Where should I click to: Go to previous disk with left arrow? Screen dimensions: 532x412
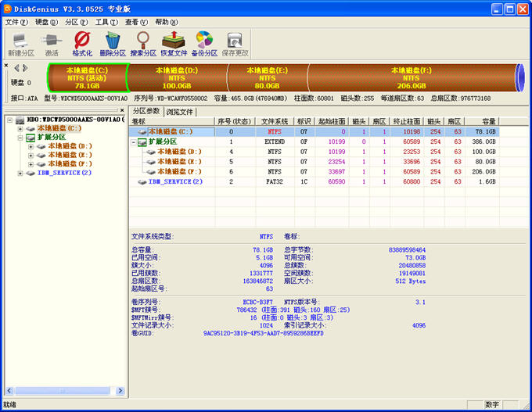pyautogui.click(x=16, y=68)
